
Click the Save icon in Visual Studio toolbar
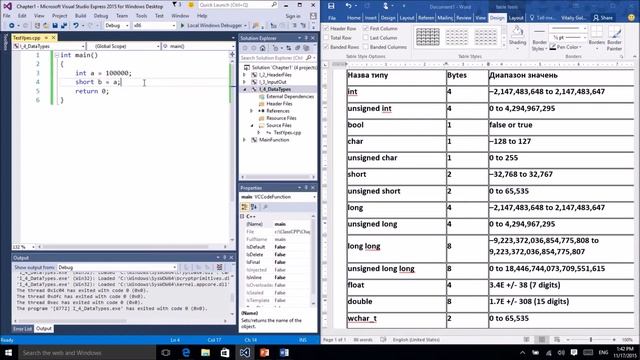pos(55,25)
